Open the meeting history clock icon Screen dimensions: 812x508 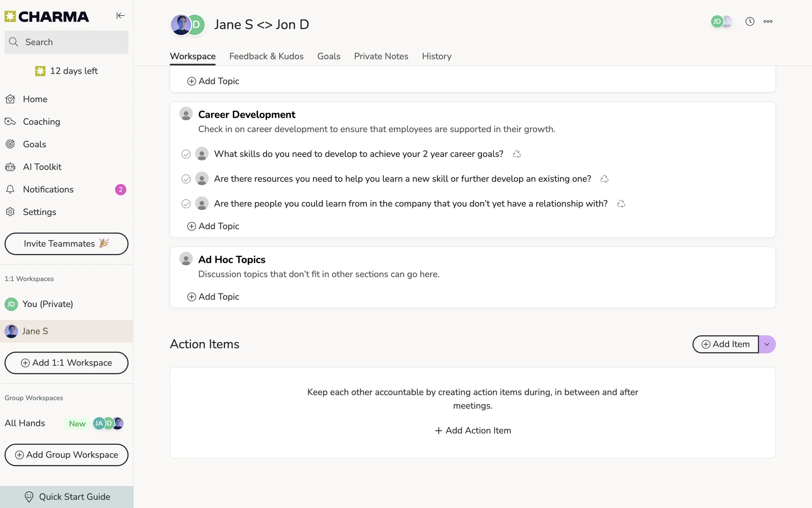(x=750, y=22)
